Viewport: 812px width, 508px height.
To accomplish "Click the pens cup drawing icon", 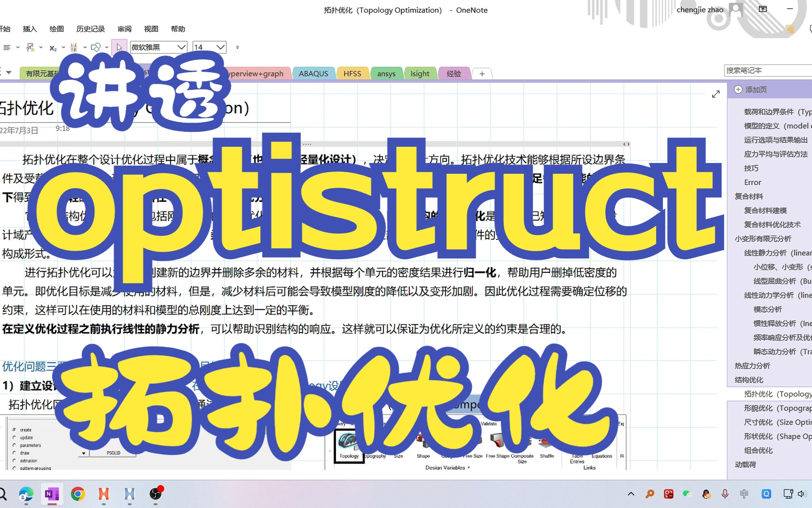I will coord(74,48).
